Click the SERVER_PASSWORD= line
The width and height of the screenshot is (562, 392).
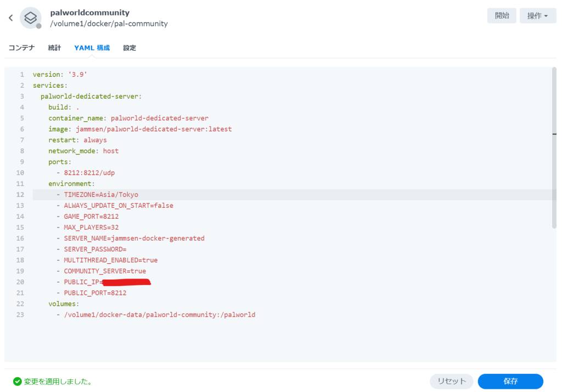click(x=92, y=249)
